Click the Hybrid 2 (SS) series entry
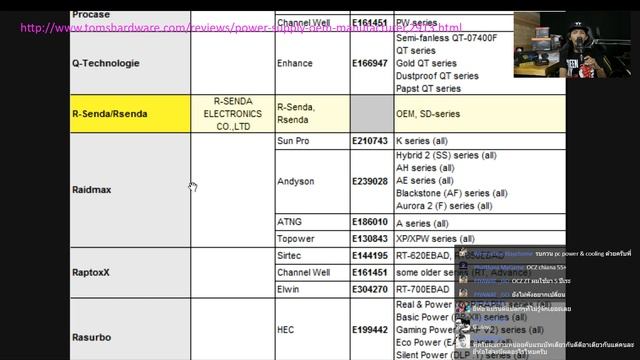 (x=446, y=156)
